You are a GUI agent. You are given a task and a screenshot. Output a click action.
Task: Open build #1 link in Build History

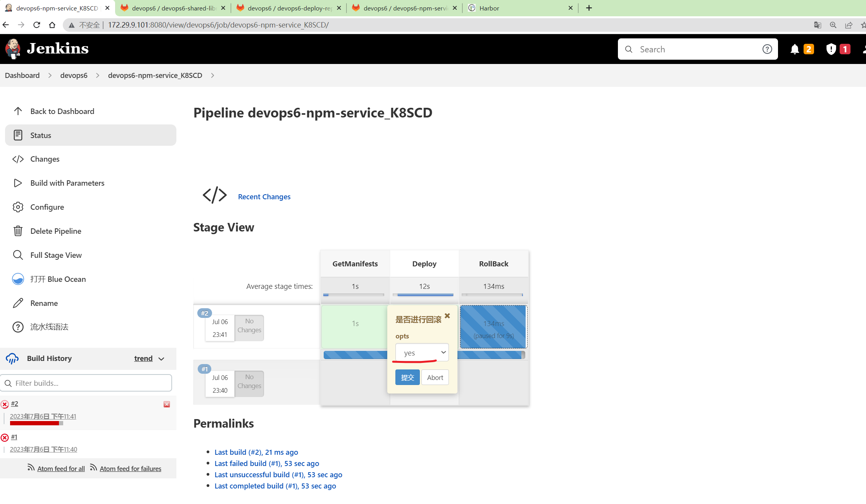[14, 437]
